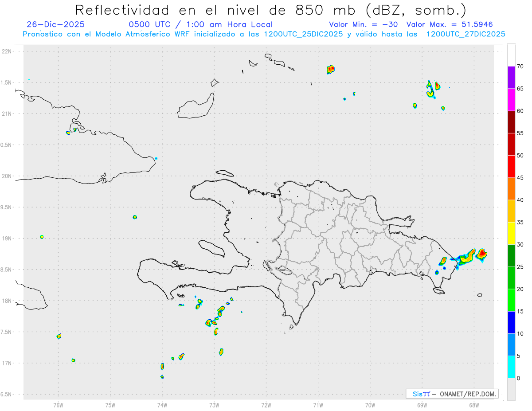Click the isolated reflectivity cell north of 71W near 21.7N
Screen dimensions: 532x411
click(330, 69)
